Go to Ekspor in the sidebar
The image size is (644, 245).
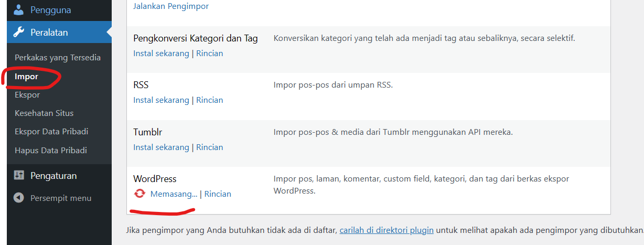tap(27, 94)
